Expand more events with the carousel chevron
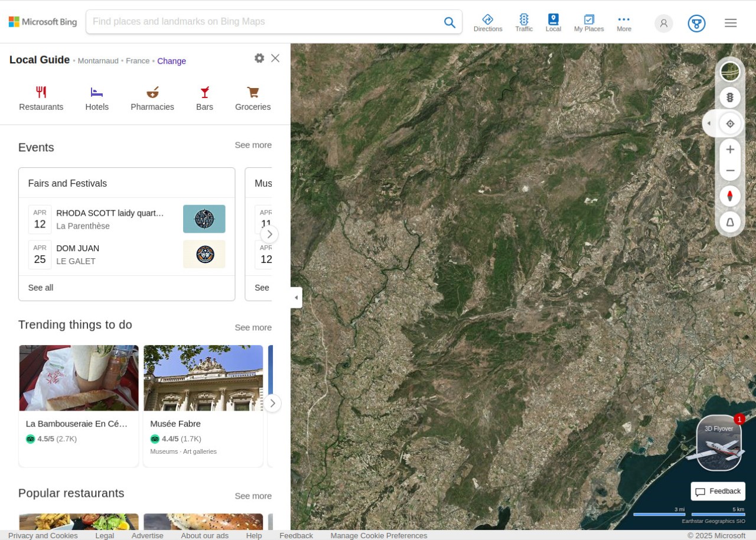756x540 pixels. [x=269, y=234]
